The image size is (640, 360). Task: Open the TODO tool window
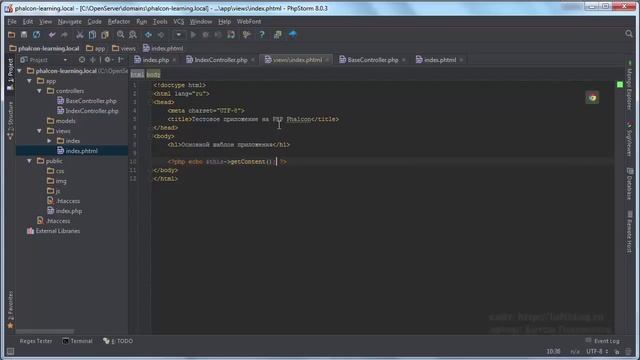[x=118, y=341]
